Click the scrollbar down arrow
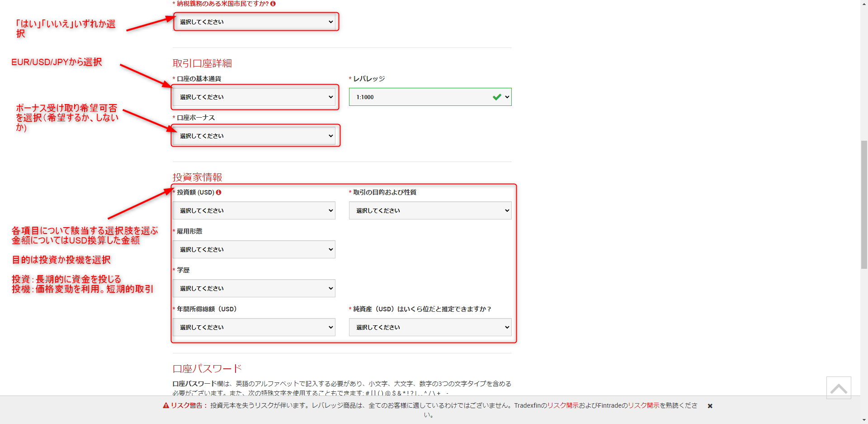 864,420
